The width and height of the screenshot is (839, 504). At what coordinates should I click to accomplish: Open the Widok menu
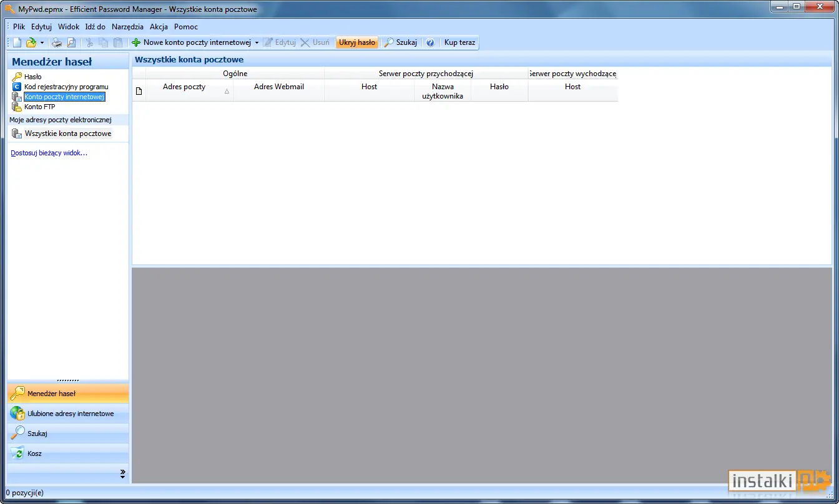(x=69, y=27)
